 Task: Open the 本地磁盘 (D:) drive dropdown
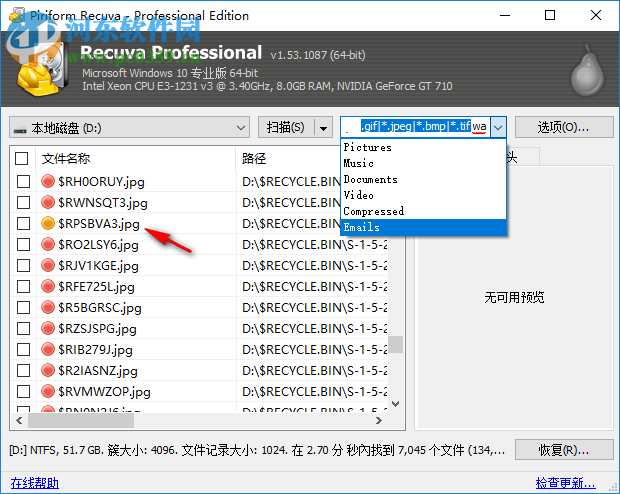pos(129,127)
